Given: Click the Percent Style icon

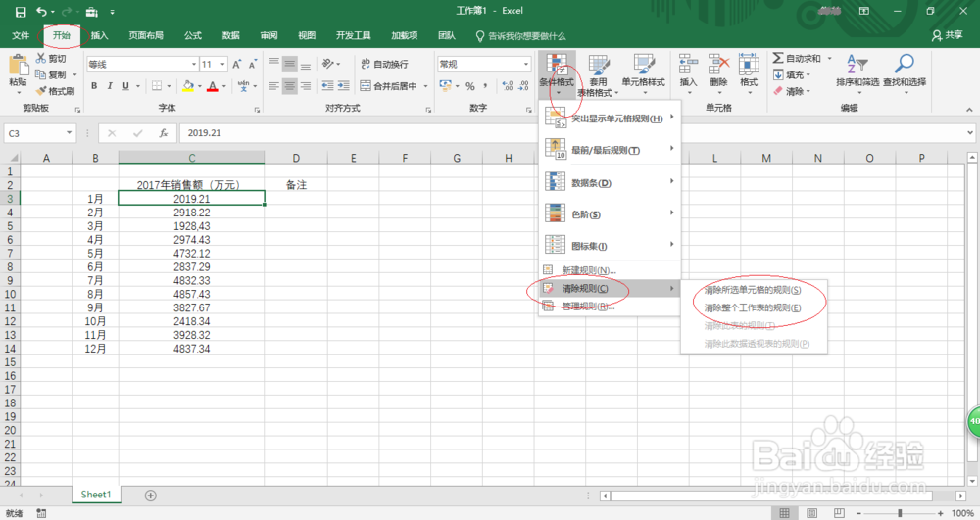Looking at the screenshot, I should pos(470,86).
